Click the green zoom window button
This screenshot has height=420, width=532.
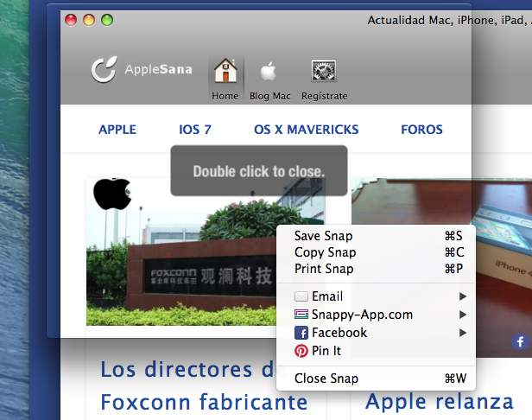coord(107,20)
